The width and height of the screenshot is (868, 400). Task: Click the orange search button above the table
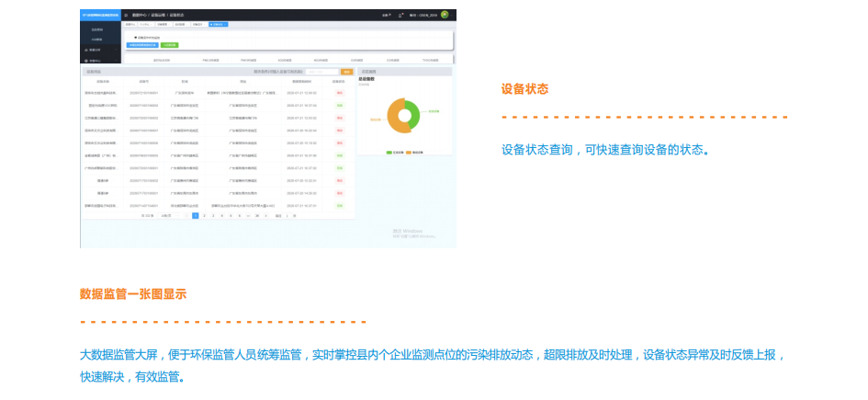[x=346, y=71]
